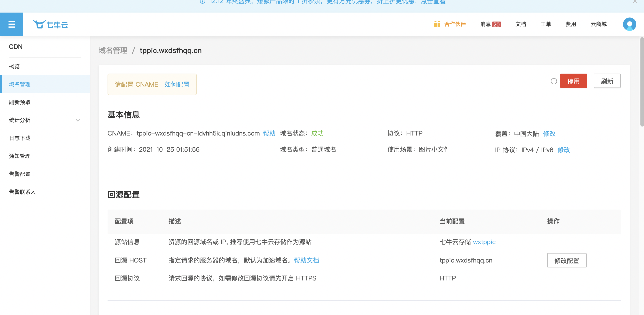Open 刷新预取 in the sidebar
644x315 pixels.
pos(45,102)
